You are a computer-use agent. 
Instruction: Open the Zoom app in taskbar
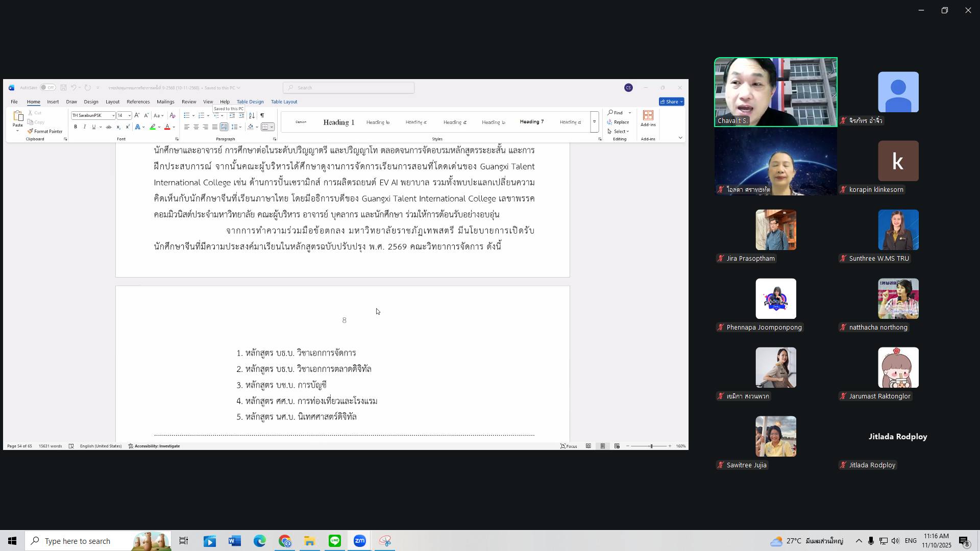[x=360, y=541]
